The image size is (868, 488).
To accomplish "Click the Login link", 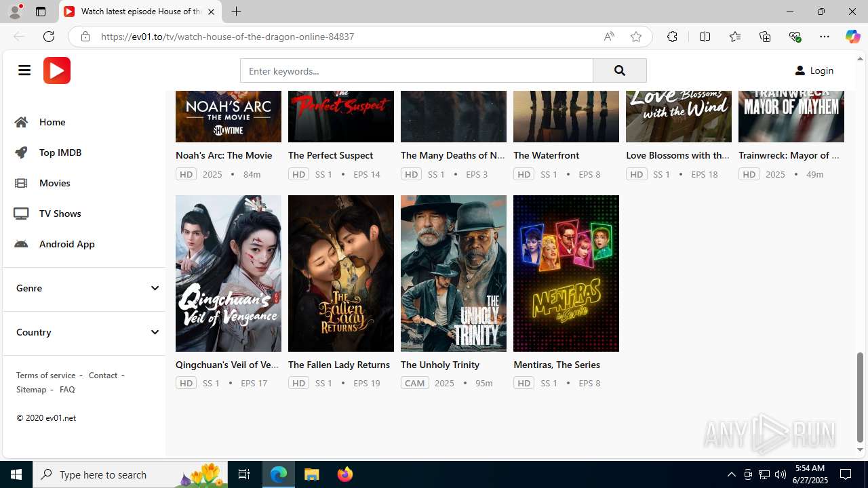I will [x=821, y=70].
